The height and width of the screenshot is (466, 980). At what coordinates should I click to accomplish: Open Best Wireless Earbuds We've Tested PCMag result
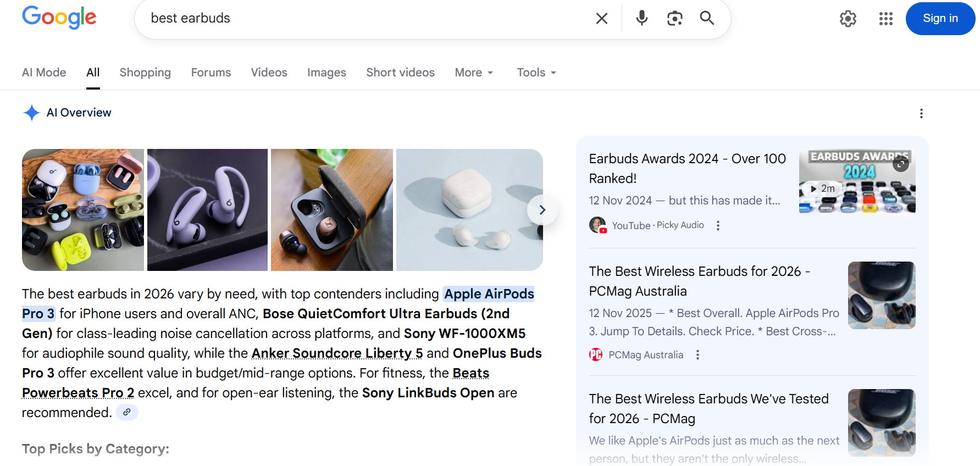point(708,408)
